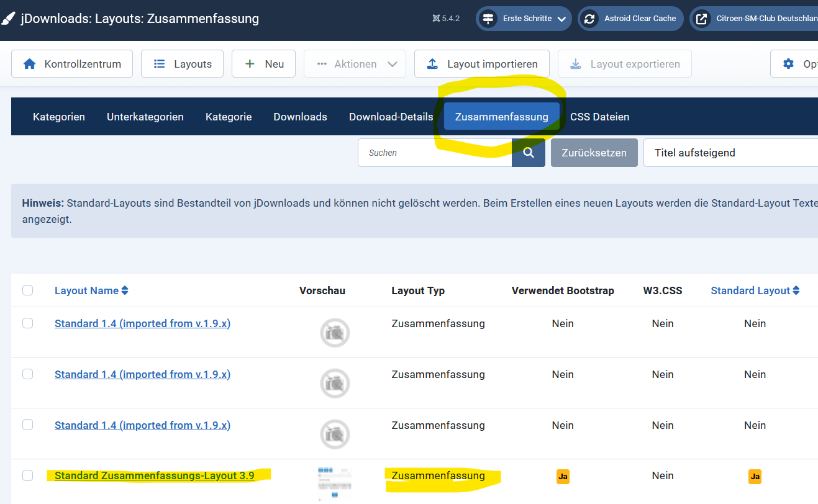818x504 pixels.
Task: Check the first Standard 1.4 layout row
Action: click(28, 323)
